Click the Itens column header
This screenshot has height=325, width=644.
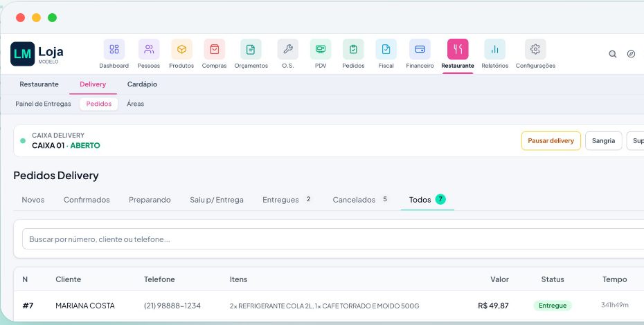(x=239, y=279)
